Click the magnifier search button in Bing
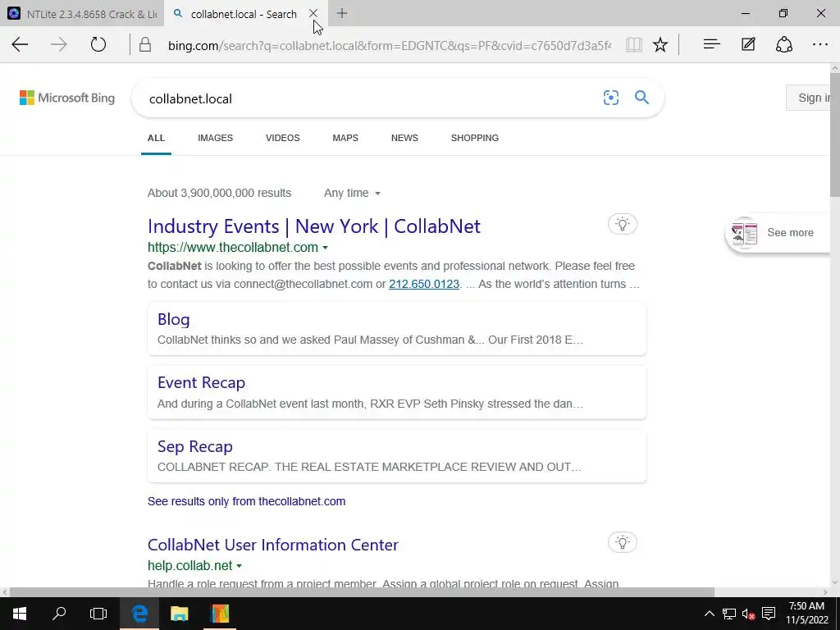The height and width of the screenshot is (630, 840). point(641,98)
